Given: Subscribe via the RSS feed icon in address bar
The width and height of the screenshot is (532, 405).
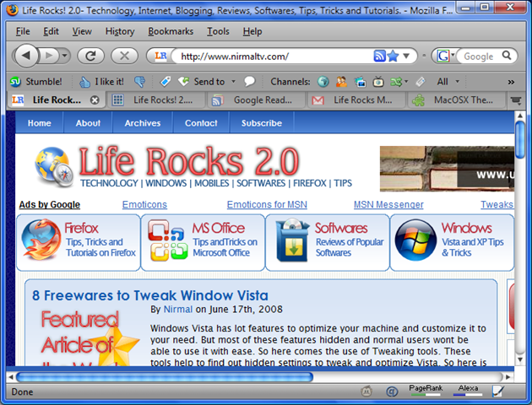Looking at the screenshot, I should click(379, 56).
